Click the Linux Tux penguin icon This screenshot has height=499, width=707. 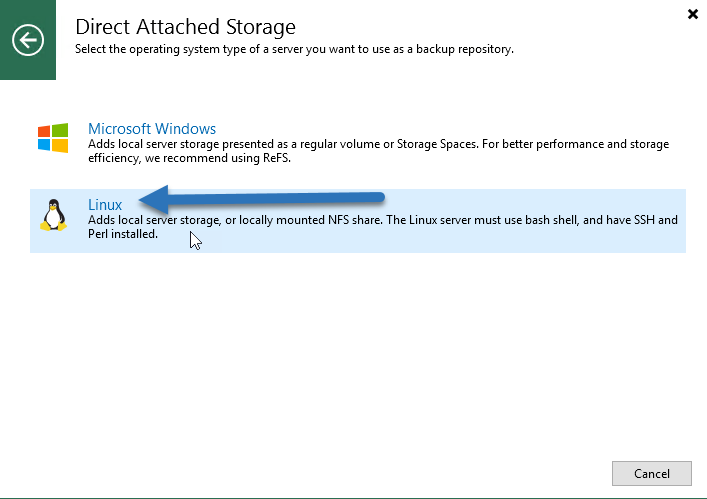click(53, 215)
